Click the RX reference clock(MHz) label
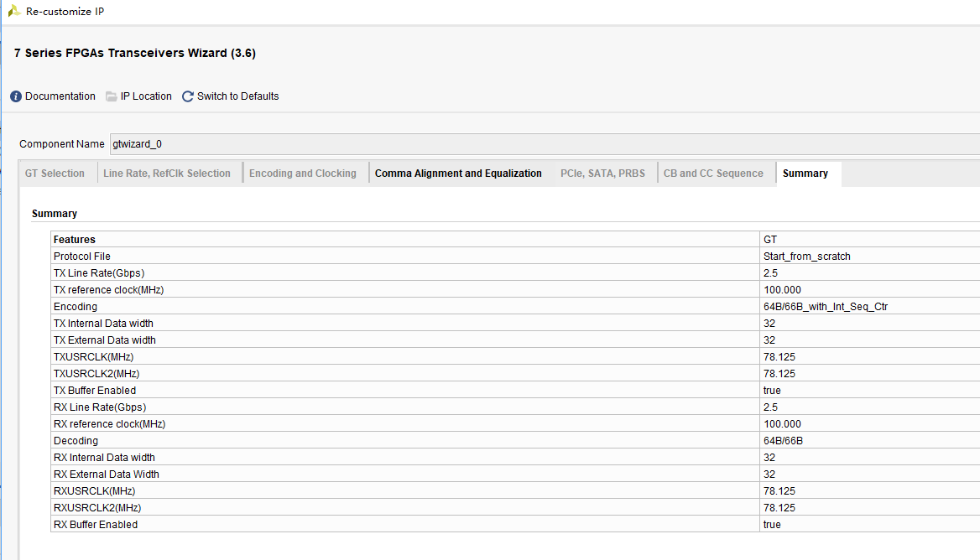 (x=109, y=424)
